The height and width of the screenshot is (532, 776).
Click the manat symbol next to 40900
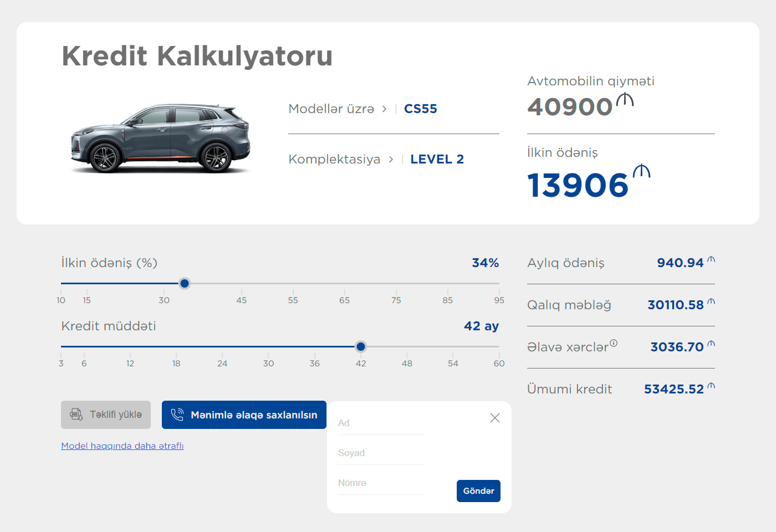coord(625,100)
